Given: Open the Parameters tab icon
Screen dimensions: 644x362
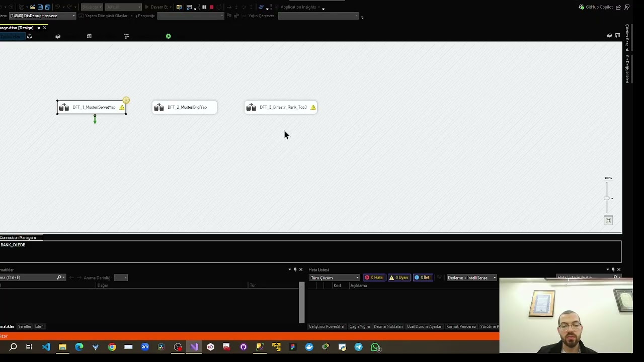Looking at the screenshot, I should click(58, 36).
